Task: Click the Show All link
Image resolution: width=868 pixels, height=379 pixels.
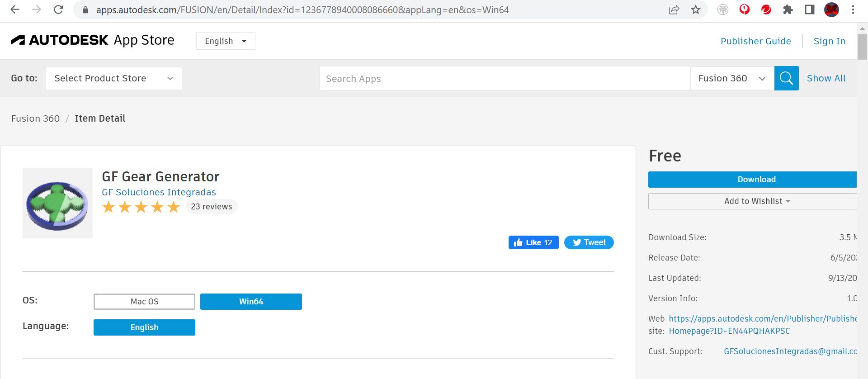Action: 826,78
